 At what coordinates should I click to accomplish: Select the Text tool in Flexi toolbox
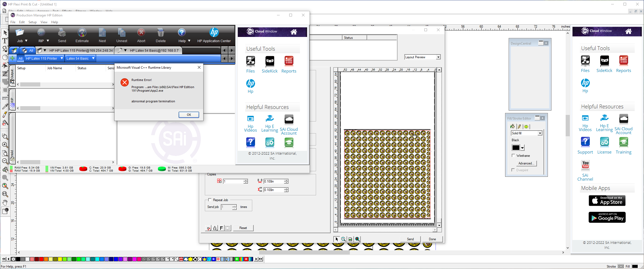5,41
